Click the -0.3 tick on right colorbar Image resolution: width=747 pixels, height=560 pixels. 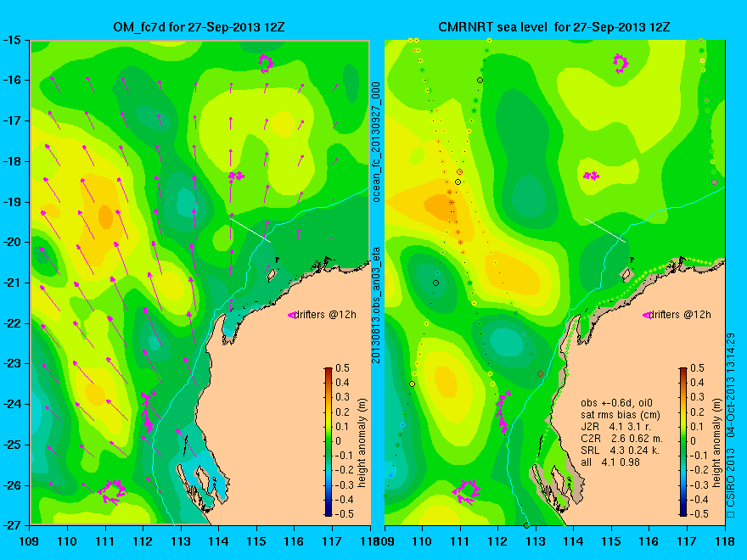(699, 484)
